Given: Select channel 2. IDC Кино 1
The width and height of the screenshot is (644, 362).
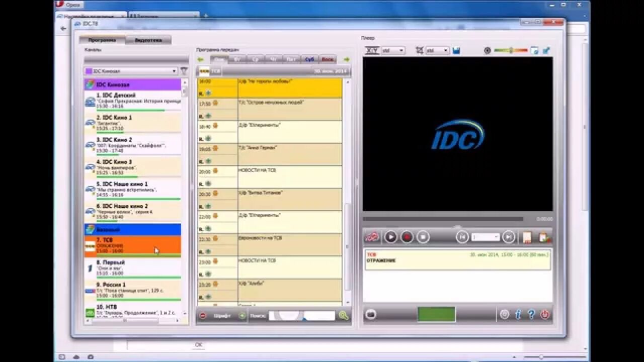Looking at the screenshot, I should 133,123.
